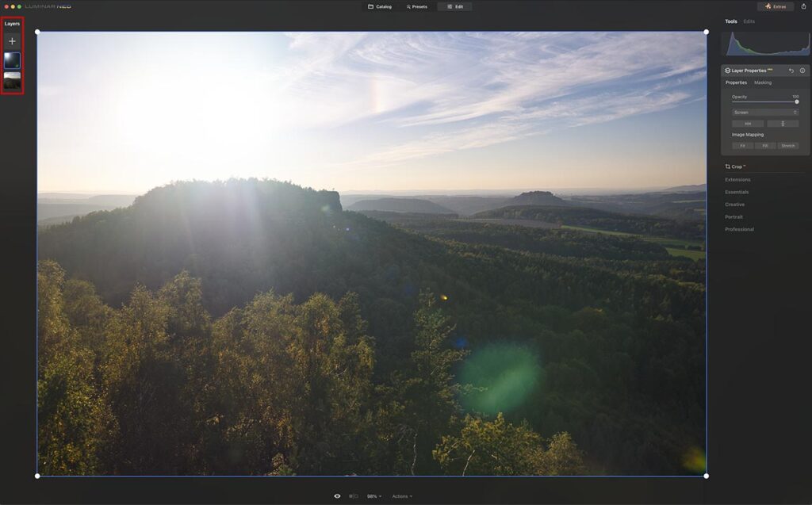The height and width of the screenshot is (505, 812).
Task: Reset Layer Properties with the undo arrow icon
Action: 791,70
